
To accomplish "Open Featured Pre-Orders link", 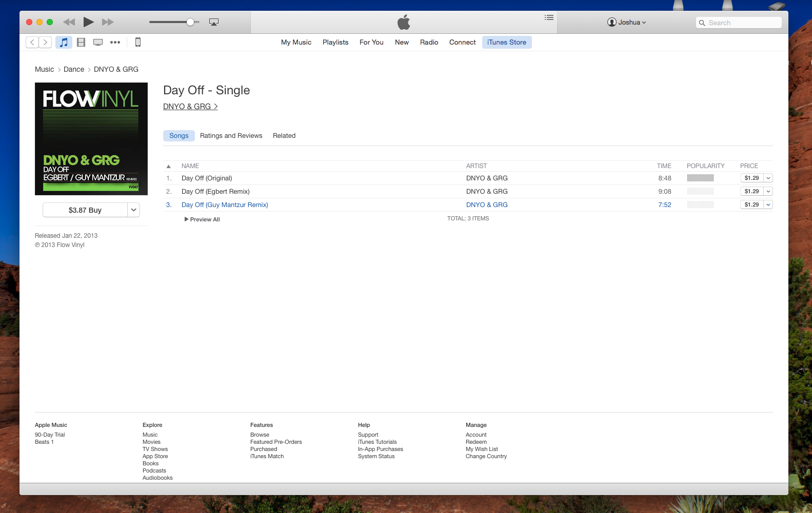I will [x=276, y=442].
